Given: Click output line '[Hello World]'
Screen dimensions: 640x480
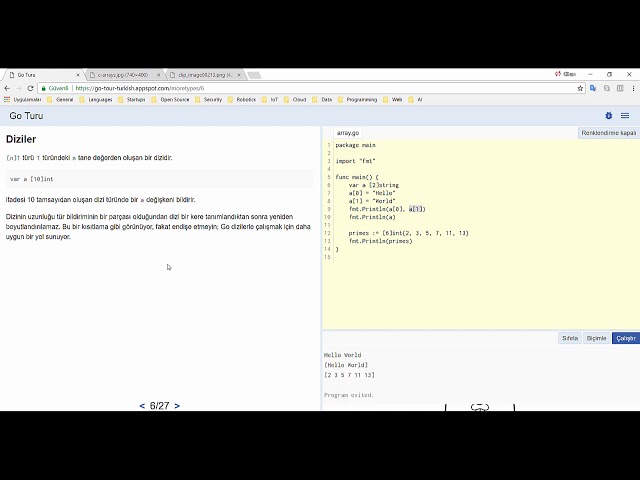Looking at the screenshot, I should click(x=346, y=365).
